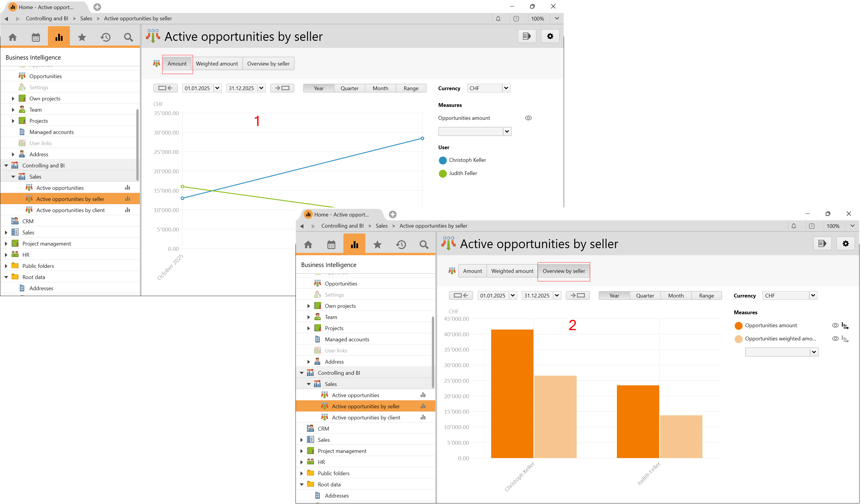The width and height of the screenshot is (861, 504).
Task: Click Sales breadcrumb link in window 1
Action: coord(86,19)
